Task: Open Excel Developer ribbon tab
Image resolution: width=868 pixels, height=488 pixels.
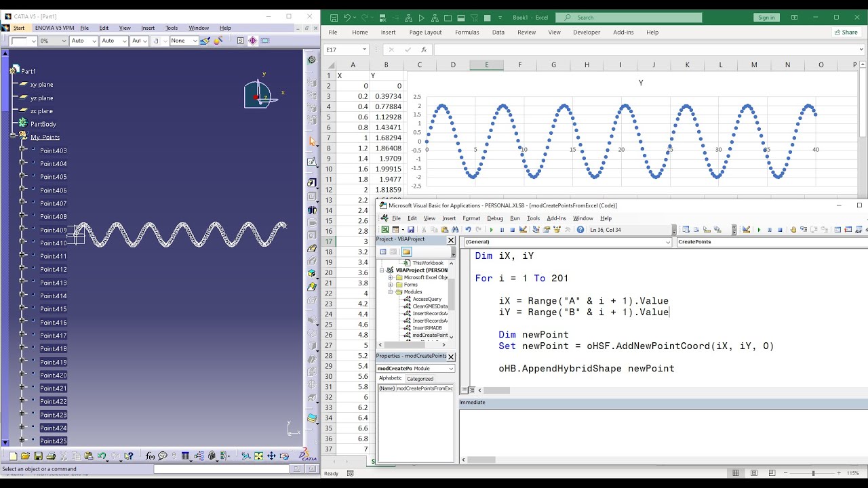Action: pyautogui.click(x=587, y=33)
